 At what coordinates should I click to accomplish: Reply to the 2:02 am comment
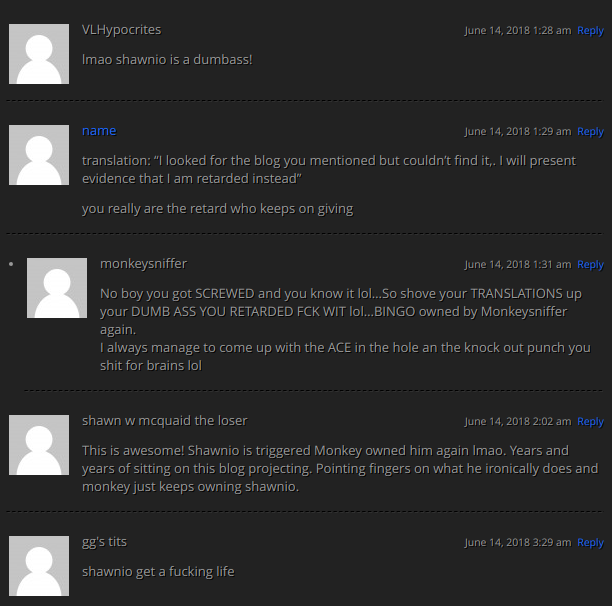pyautogui.click(x=591, y=421)
